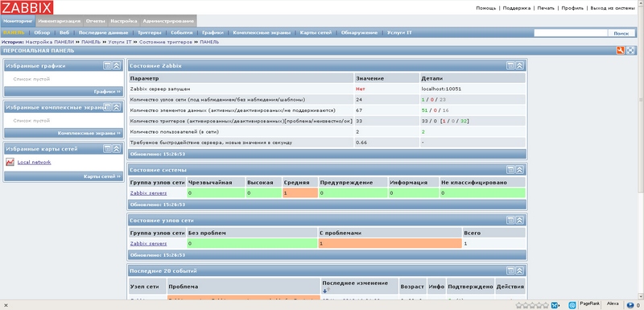Open Zabbix servers link in Состояние системы
Image resolution: width=644 pixels, height=310 pixels.
(x=148, y=192)
